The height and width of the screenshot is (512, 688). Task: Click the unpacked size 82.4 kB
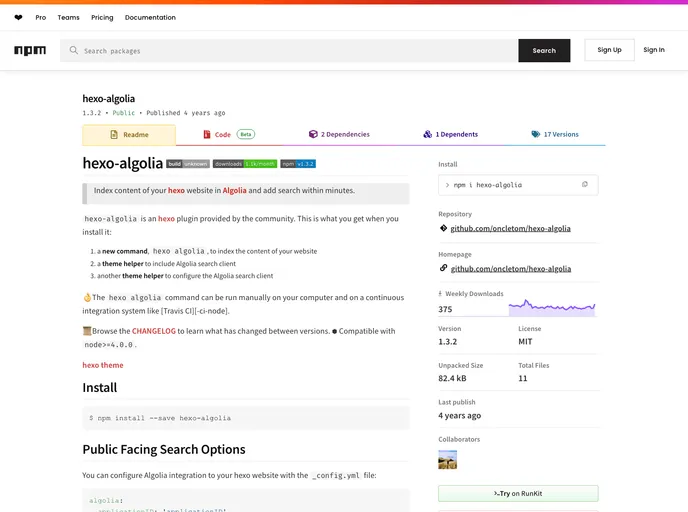point(452,378)
